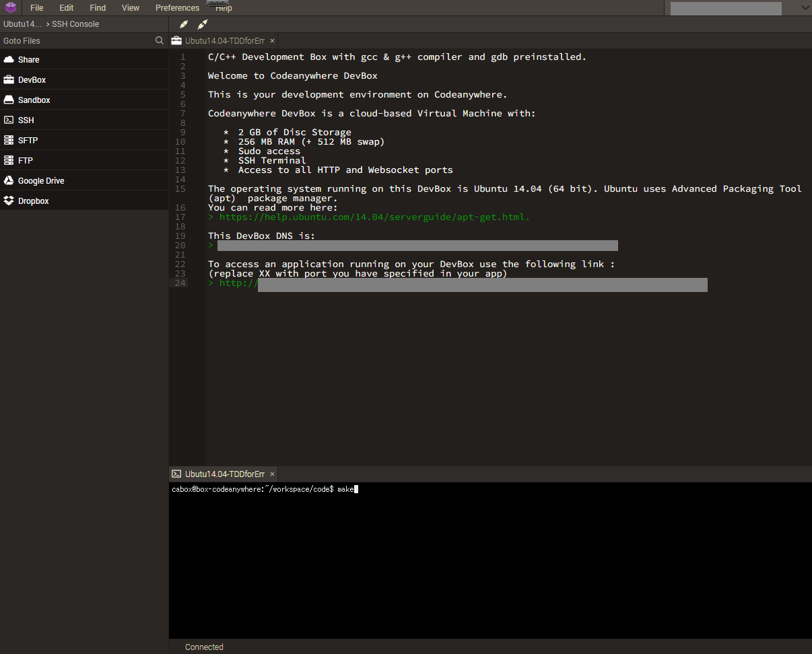Select the SSH connection type in the sidebar
The width and height of the screenshot is (812, 654).
click(84, 120)
